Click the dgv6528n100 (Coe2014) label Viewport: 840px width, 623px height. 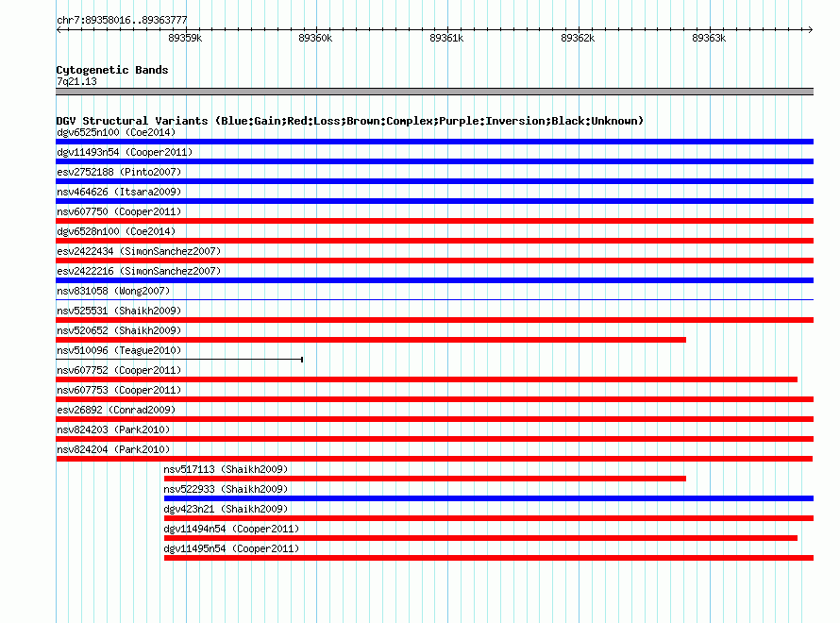(x=116, y=231)
